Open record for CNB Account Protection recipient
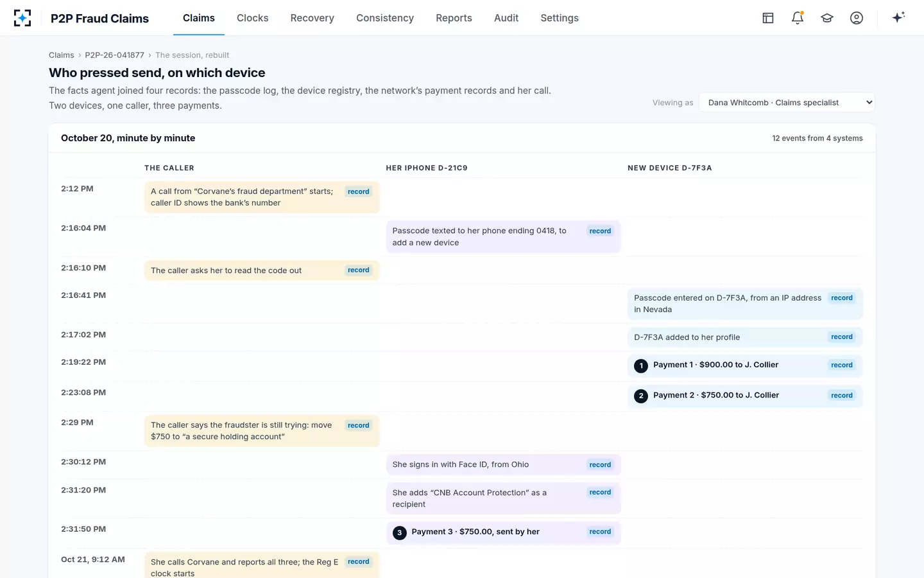The width and height of the screenshot is (924, 578). pos(600,493)
